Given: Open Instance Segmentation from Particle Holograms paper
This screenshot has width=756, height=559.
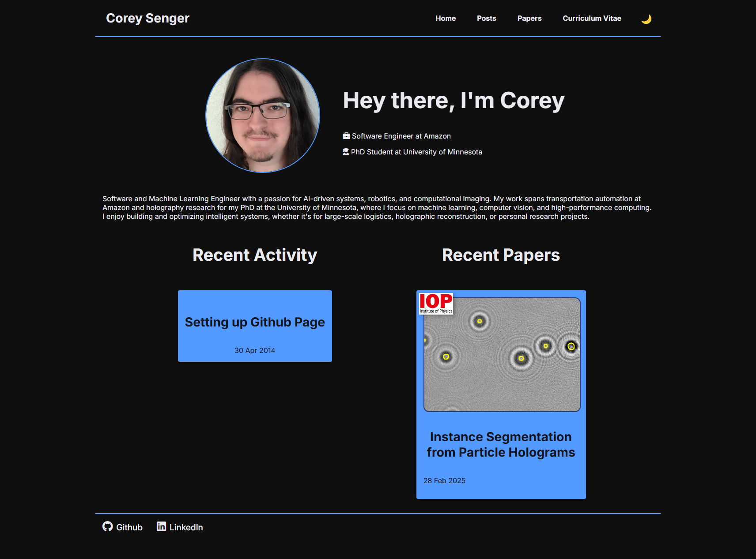Looking at the screenshot, I should point(501,445).
